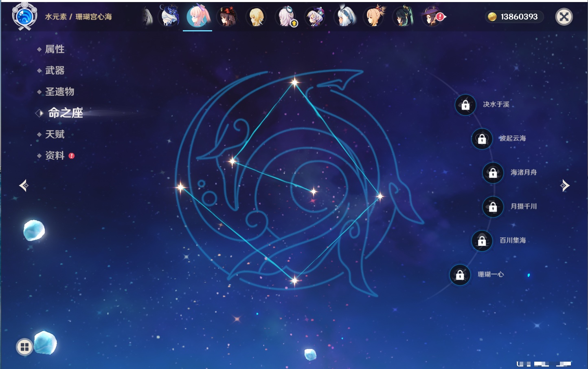Select the locked 百川集海 constellation node
Screen dimensions: 588x369
(482, 241)
